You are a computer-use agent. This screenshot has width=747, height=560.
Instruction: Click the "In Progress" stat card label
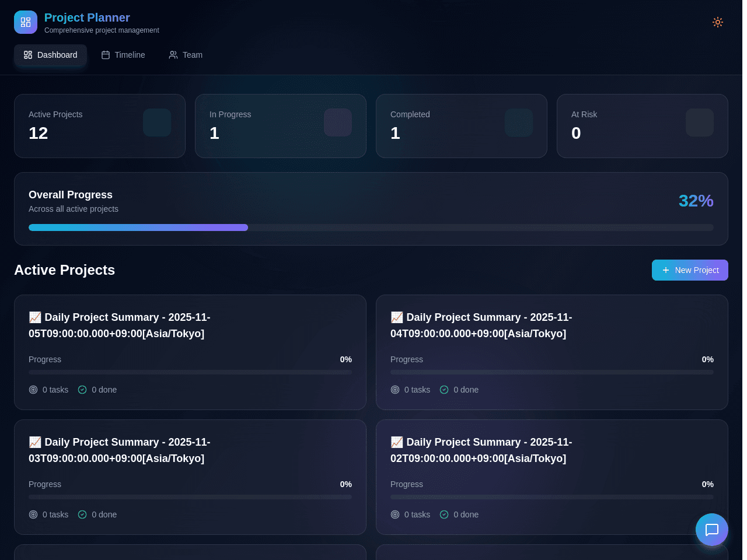tap(231, 114)
